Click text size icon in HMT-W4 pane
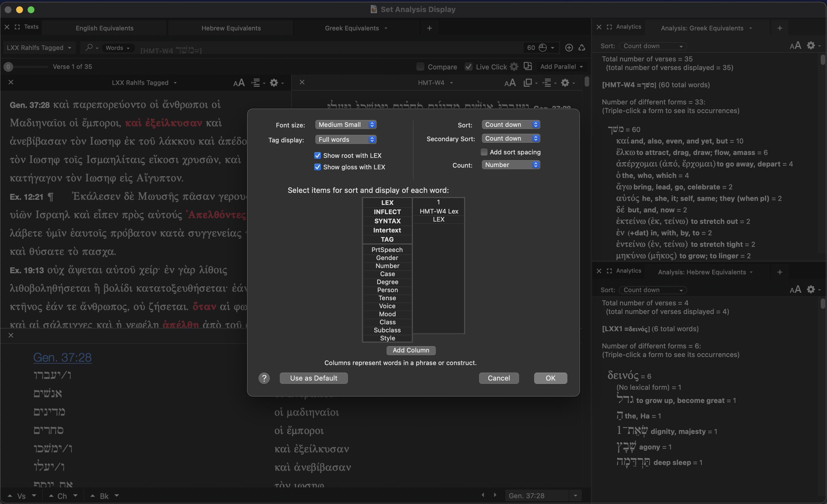827x504 pixels. [510, 83]
